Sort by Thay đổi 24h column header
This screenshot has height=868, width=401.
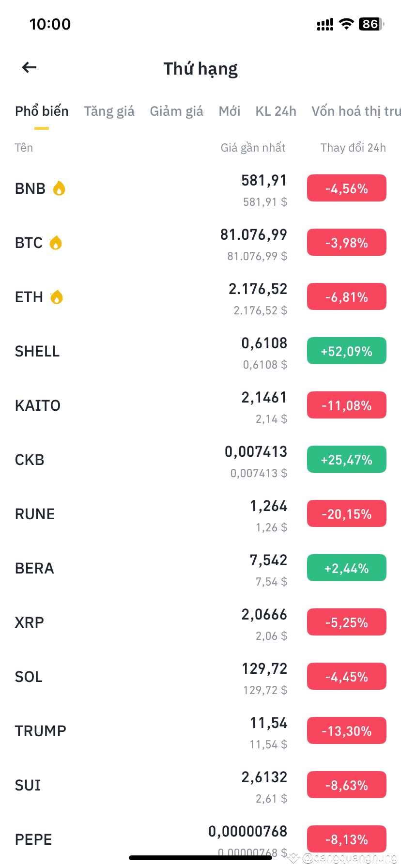[x=353, y=148]
